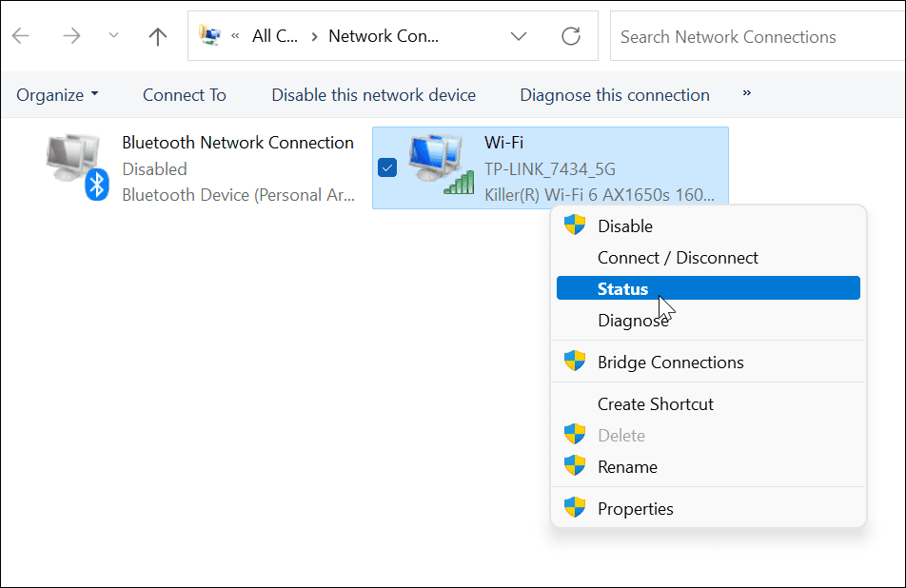
Task: Click Diagnose this connection
Action: tap(614, 94)
